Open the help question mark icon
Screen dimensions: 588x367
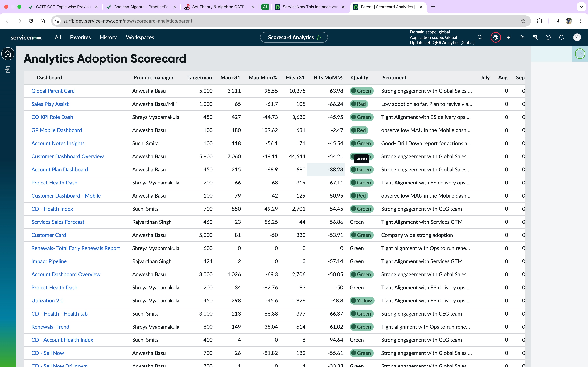tap(548, 37)
